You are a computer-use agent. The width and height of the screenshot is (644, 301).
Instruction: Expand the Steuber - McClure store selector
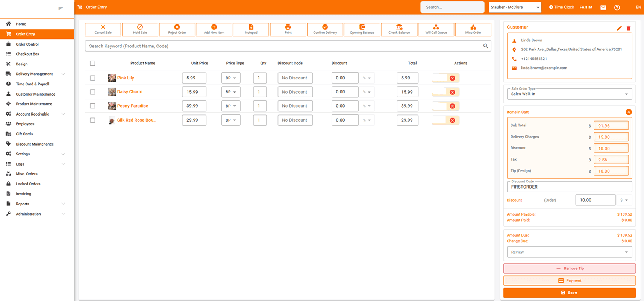click(515, 7)
